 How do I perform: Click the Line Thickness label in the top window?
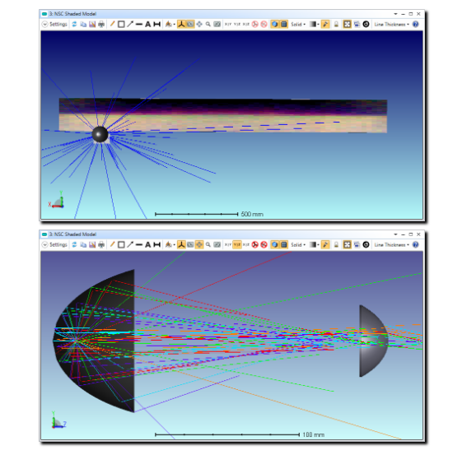pyautogui.click(x=390, y=24)
